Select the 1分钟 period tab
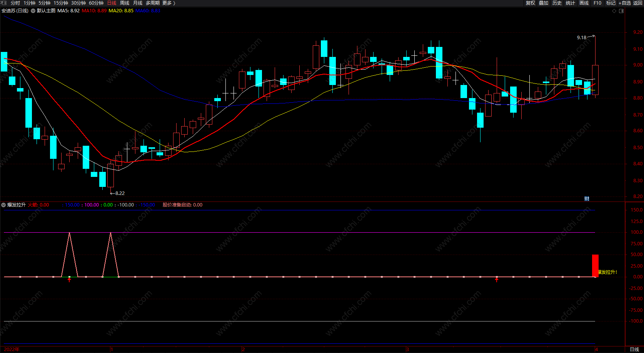The width and height of the screenshot is (644, 353). tap(29, 3)
